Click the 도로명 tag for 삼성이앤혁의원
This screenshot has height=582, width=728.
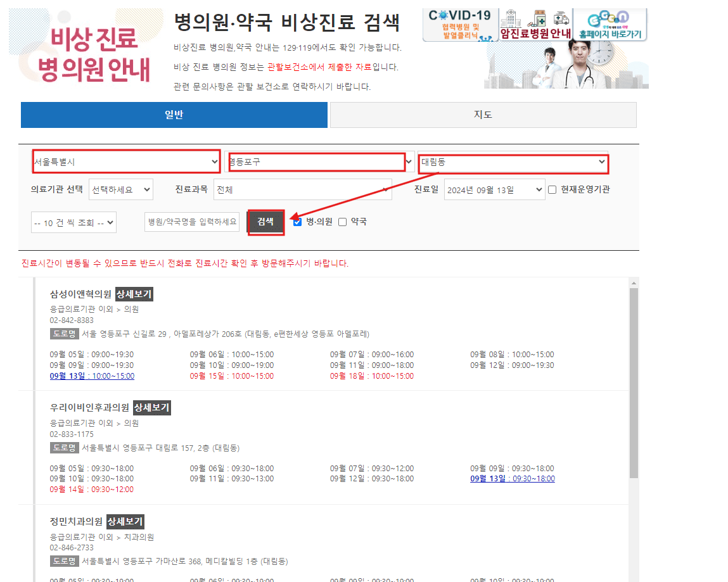pos(64,334)
